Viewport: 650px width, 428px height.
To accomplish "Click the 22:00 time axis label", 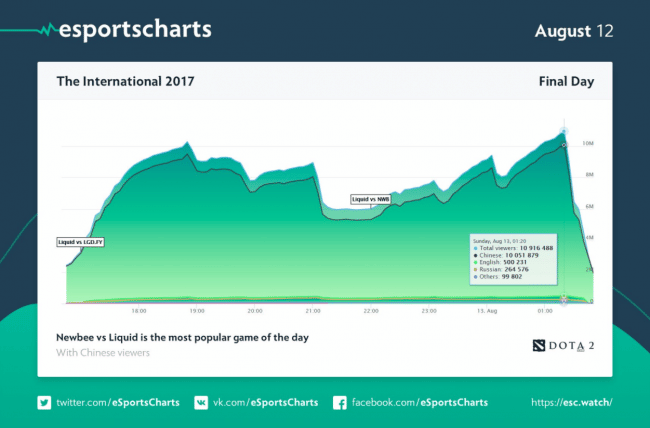I will (371, 311).
